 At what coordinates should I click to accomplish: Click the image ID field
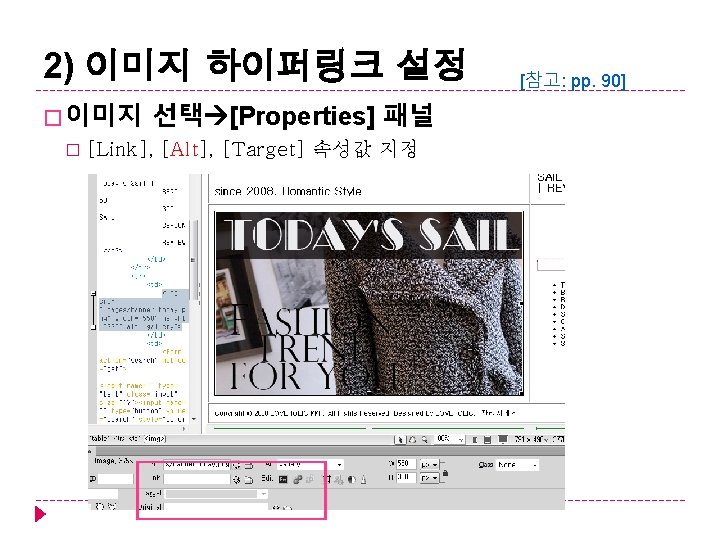pyautogui.click(x=115, y=479)
